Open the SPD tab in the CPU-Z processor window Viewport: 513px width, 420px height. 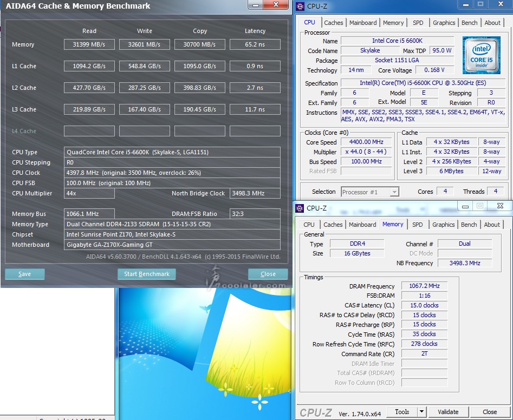[418, 23]
